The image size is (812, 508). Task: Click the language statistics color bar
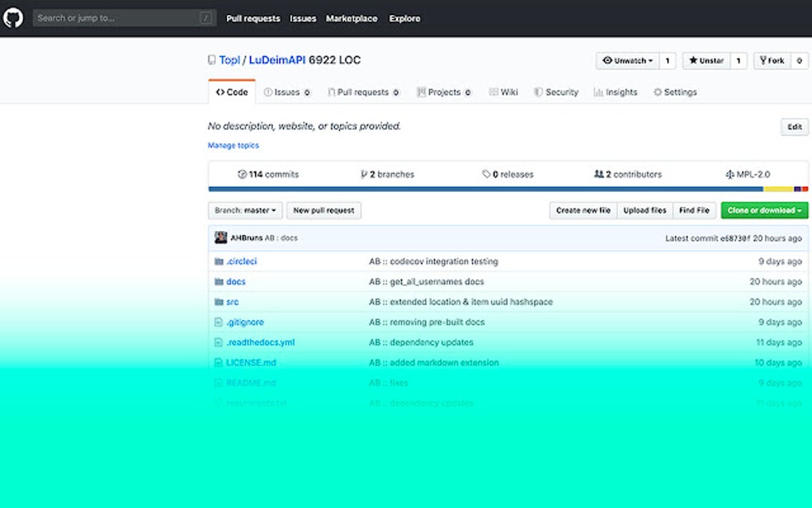coord(478,189)
